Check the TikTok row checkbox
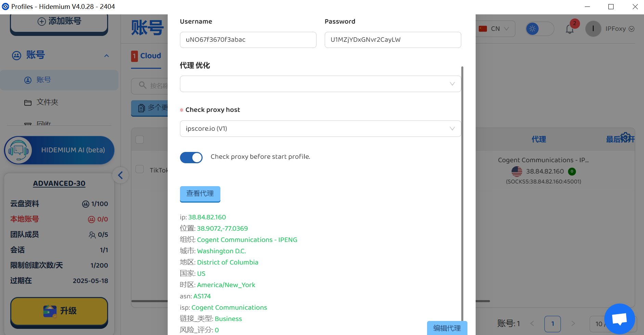This screenshot has width=644, height=335. pyautogui.click(x=140, y=169)
